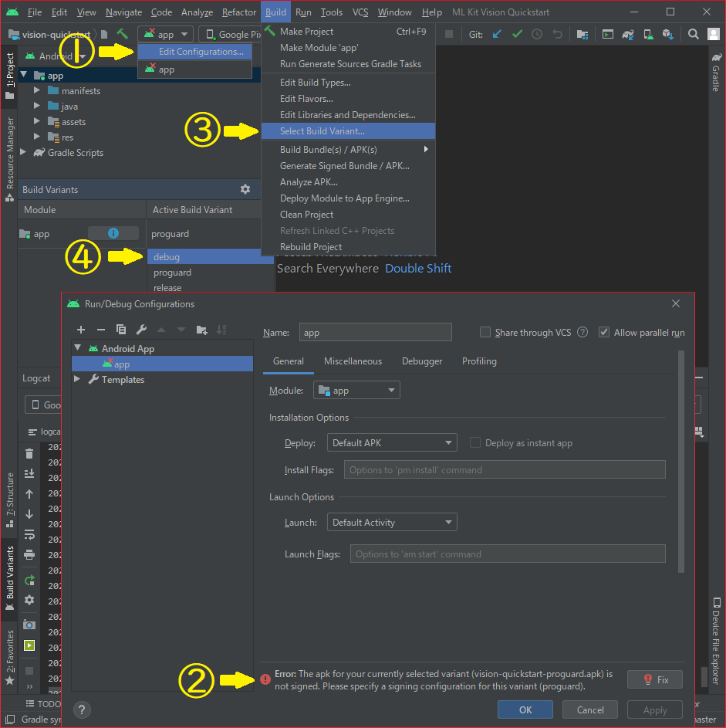Expand the manifests folder in project tree
The height and width of the screenshot is (728, 726).
pos(37,90)
